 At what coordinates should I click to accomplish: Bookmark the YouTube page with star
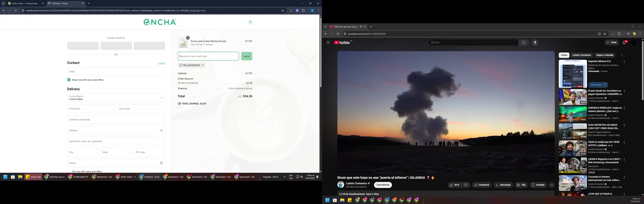click(x=605, y=33)
